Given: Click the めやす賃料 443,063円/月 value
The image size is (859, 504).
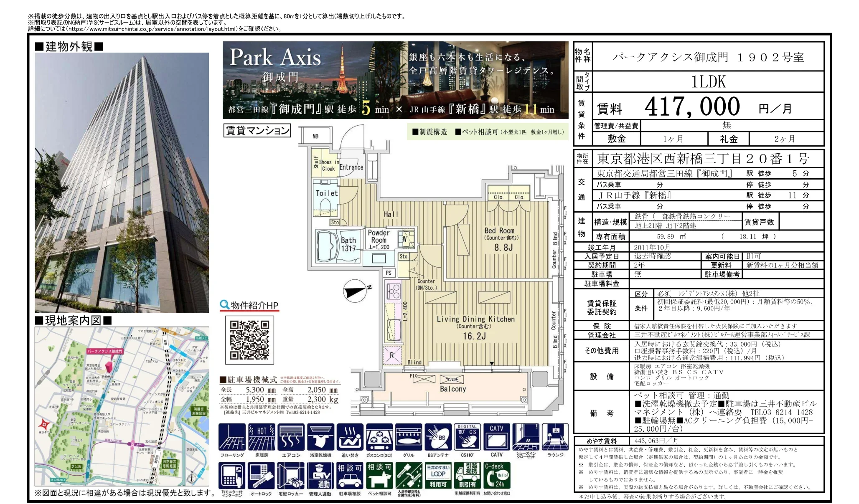Looking at the screenshot, I should click(x=656, y=441).
